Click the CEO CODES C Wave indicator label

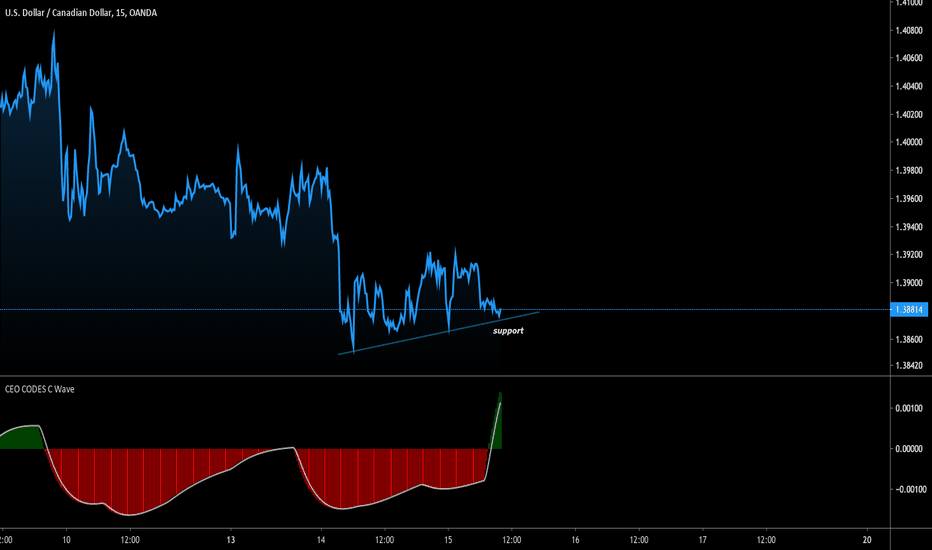(40, 389)
